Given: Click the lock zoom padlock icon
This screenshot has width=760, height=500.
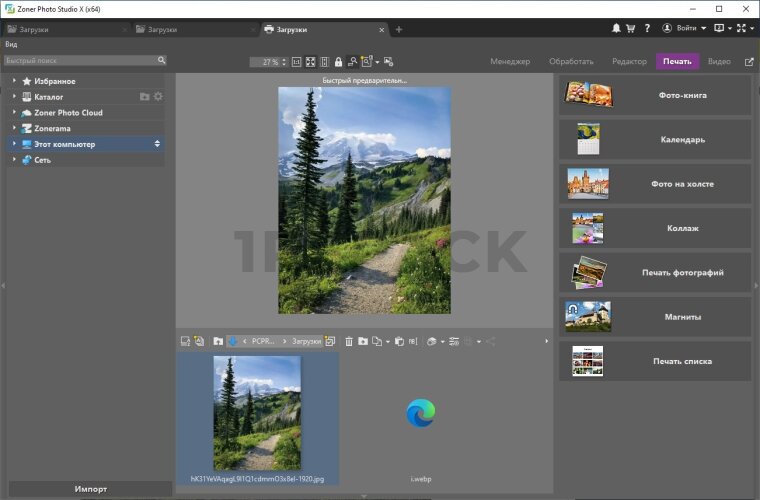Looking at the screenshot, I should pos(338,62).
